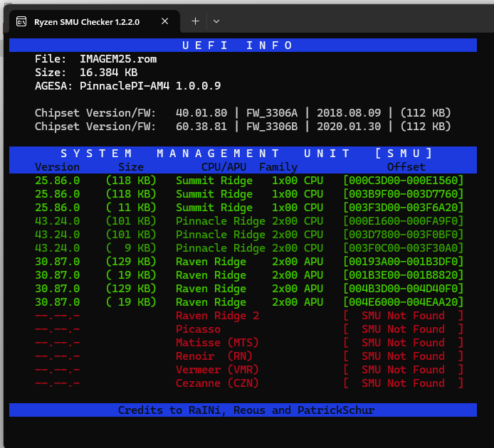Click firmware name FW_3306B
The width and height of the screenshot is (494, 448).
point(272,127)
